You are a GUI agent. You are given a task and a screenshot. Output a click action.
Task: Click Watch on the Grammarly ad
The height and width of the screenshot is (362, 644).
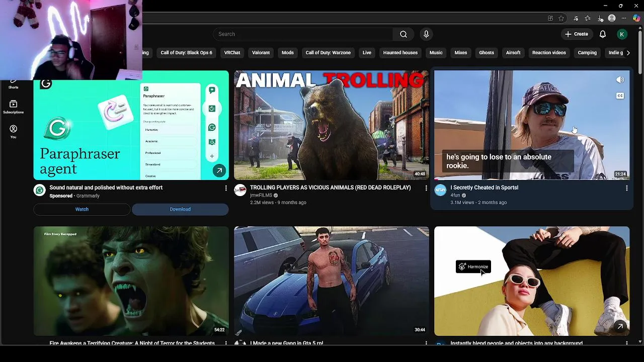click(x=82, y=209)
